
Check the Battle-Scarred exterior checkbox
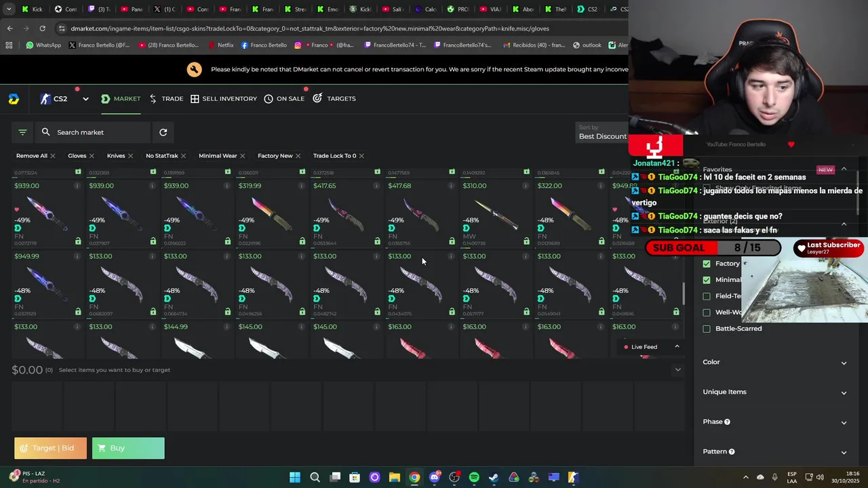pyautogui.click(x=707, y=329)
